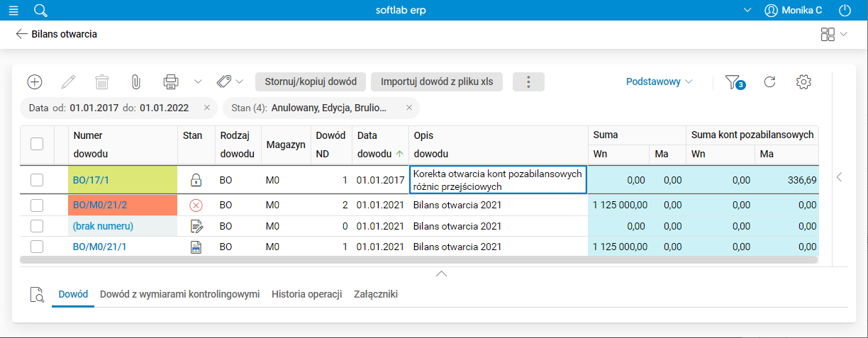The height and width of the screenshot is (338, 868).
Task: Check the BO/M0/21/1 row checkbox
Action: (x=37, y=247)
